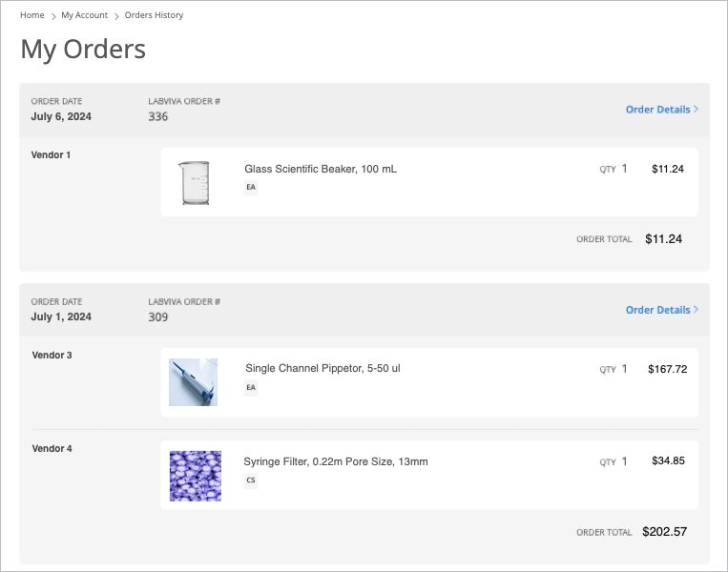Click the chevron beside order 309 details

click(x=696, y=310)
